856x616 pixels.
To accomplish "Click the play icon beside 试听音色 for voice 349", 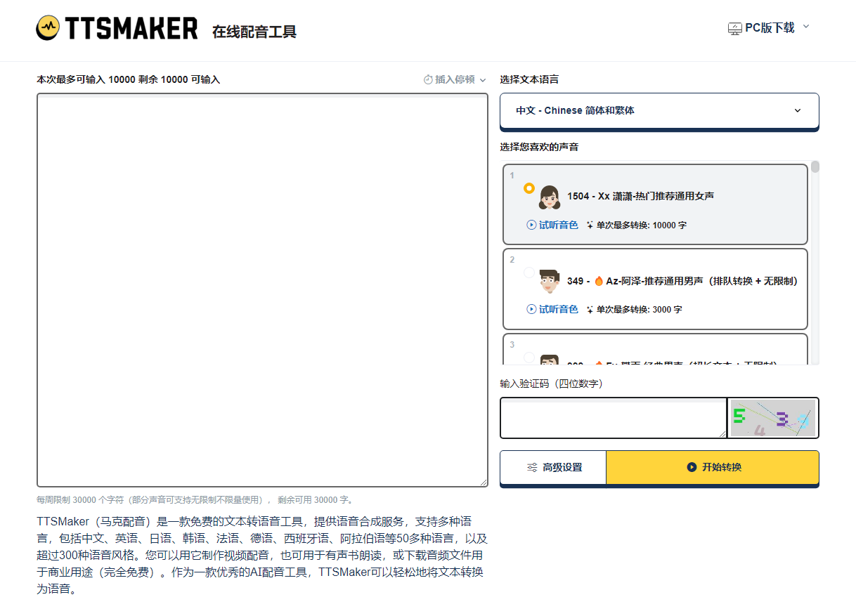I will coord(531,309).
